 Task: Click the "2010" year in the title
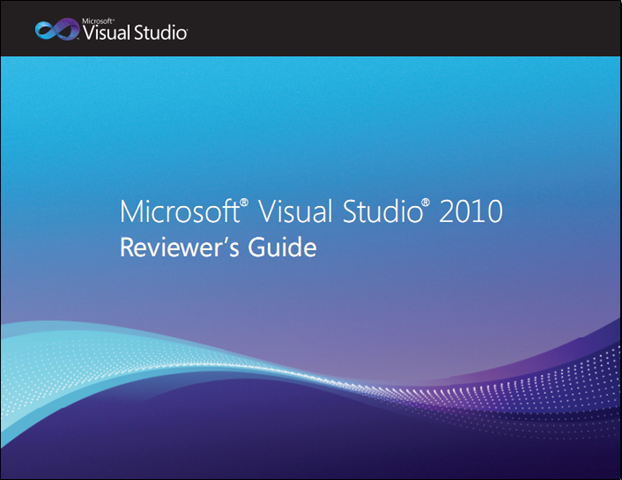pyautogui.click(x=469, y=213)
